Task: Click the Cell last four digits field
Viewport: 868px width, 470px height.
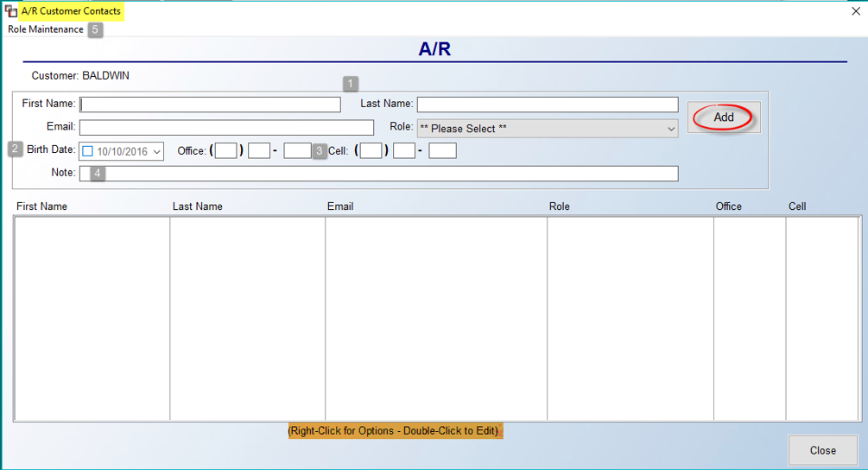Action: pyautogui.click(x=442, y=150)
